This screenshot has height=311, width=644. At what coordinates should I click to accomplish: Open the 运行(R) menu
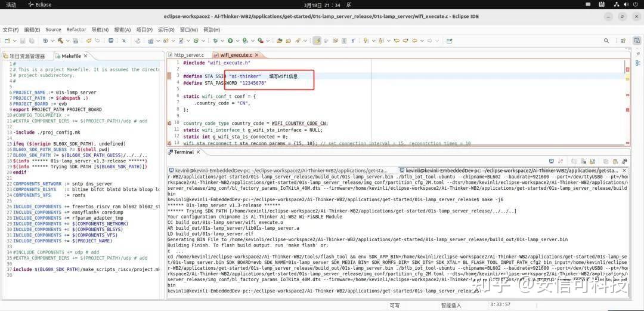coord(166,30)
